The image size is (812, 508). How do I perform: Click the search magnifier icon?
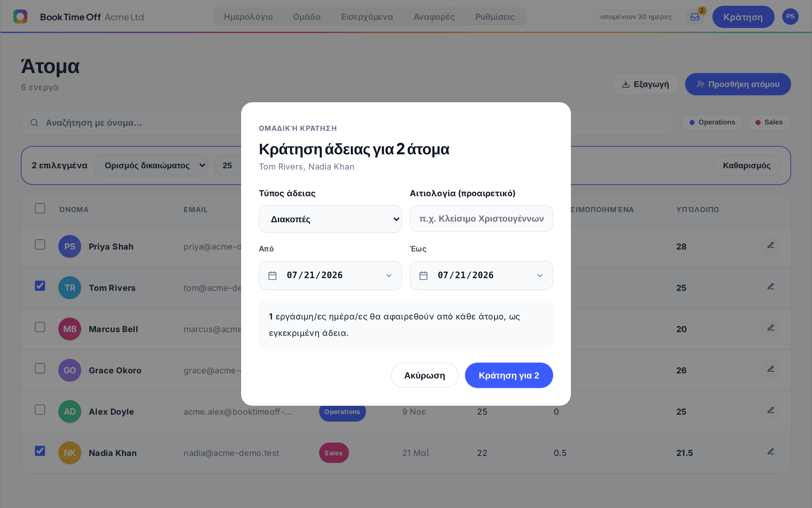[x=34, y=123]
